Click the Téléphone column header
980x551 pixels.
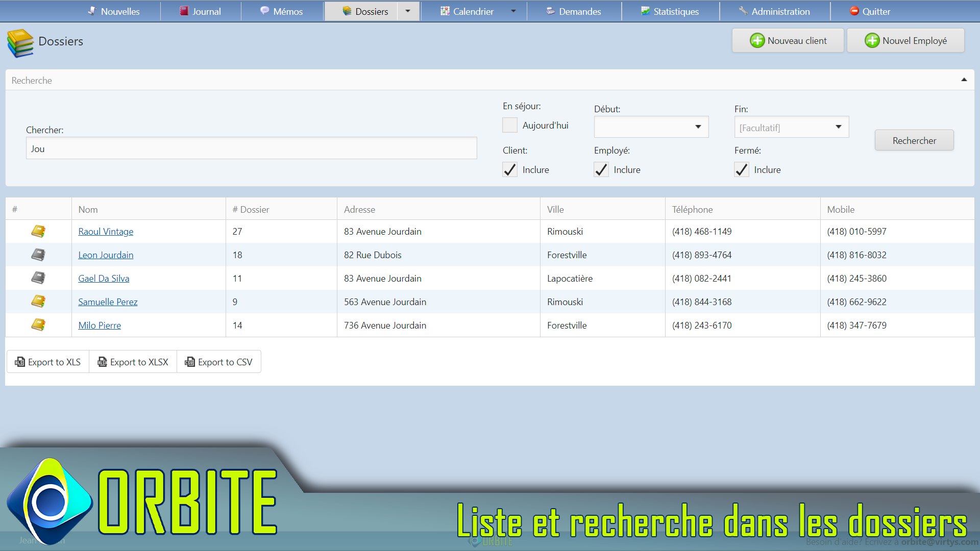tap(743, 209)
